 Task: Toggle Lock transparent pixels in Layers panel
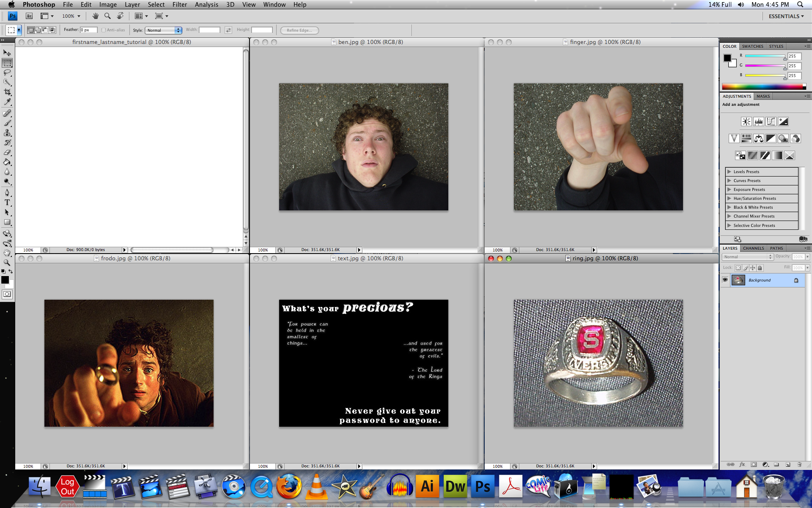point(738,268)
